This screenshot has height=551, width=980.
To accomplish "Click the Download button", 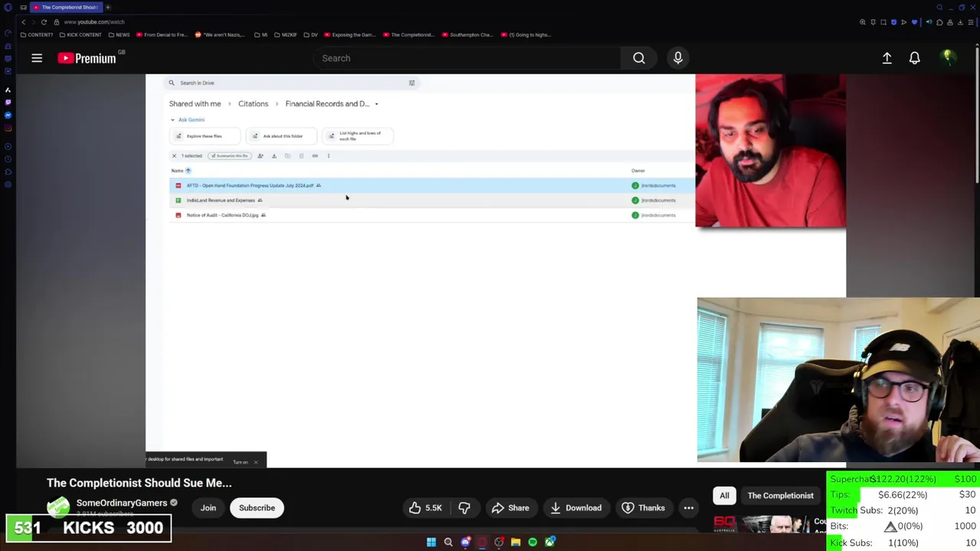I will pyautogui.click(x=575, y=507).
